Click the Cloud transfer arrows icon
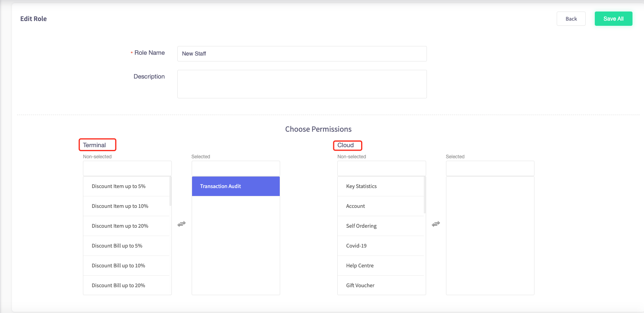Image resolution: width=644 pixels, height=313 pixels. (x=436, y=224)
